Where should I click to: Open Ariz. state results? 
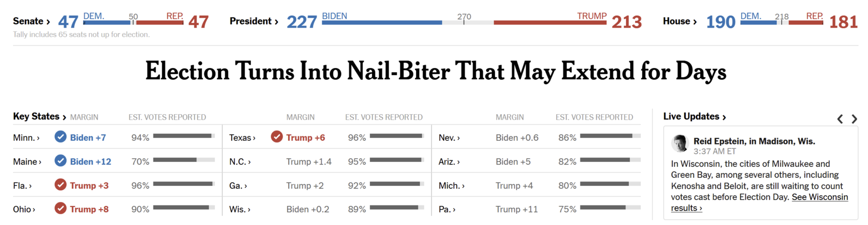point(449,161)
